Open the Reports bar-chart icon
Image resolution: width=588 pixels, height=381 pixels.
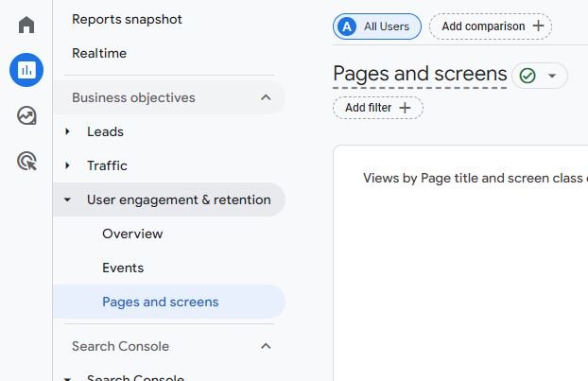26,70
